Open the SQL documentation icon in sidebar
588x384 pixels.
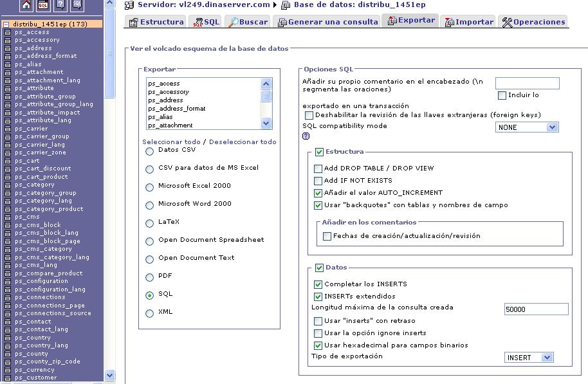[77, 5]
